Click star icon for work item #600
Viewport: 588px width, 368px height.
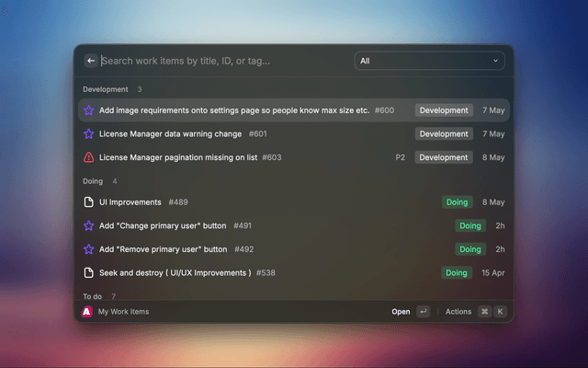88,110
